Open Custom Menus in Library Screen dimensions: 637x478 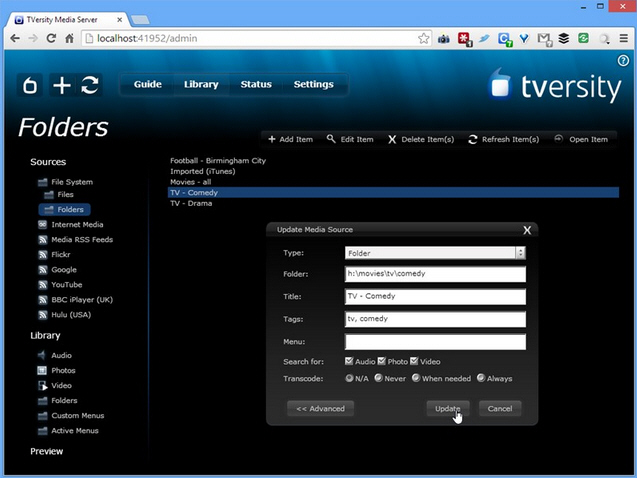point(71,415)
